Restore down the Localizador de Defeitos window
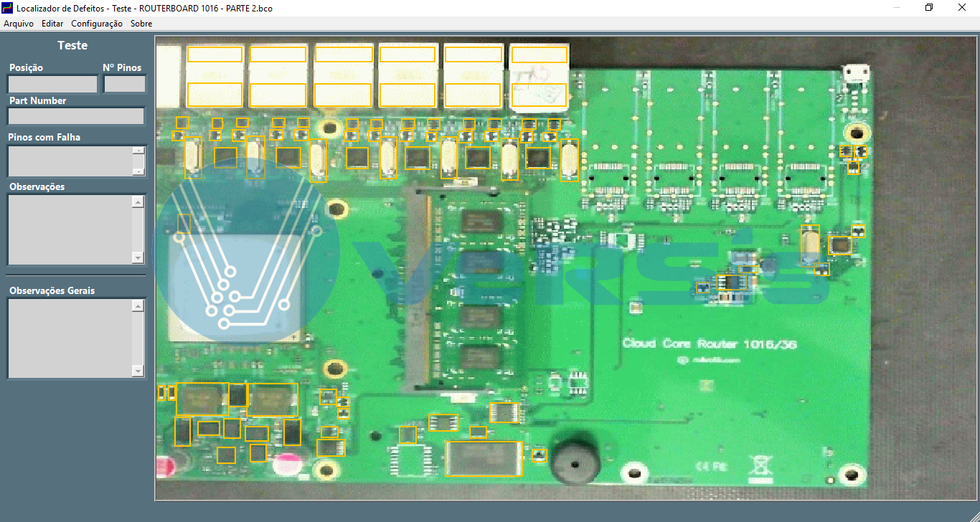The height and width of the screenshot is (522, 980). (x=929, y=7)
